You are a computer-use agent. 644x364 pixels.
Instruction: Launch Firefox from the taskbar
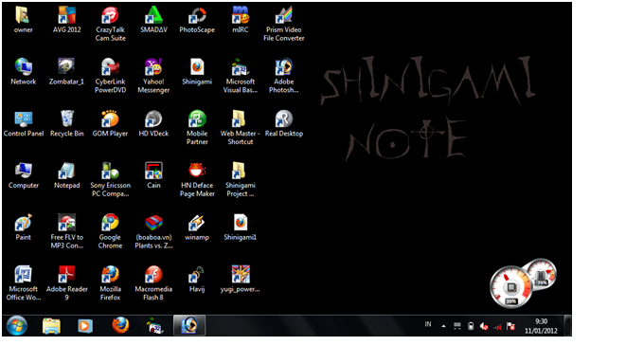coord(120,326)
